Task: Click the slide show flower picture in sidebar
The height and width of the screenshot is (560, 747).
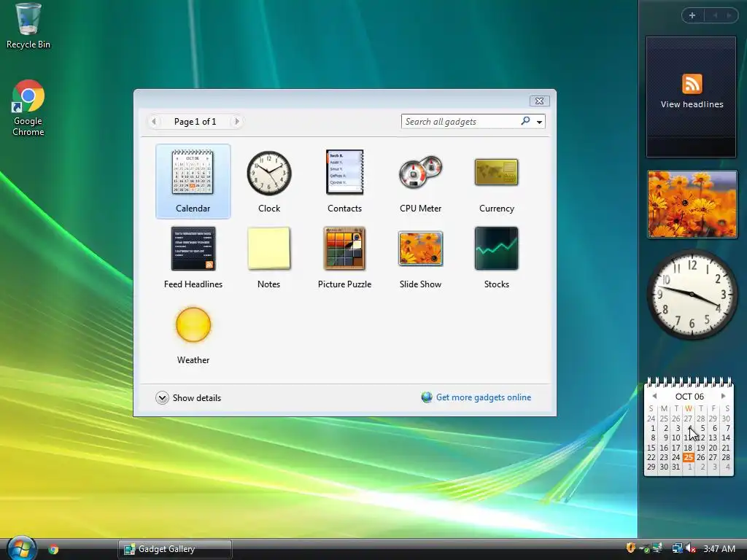Action: tap(692, 204)
